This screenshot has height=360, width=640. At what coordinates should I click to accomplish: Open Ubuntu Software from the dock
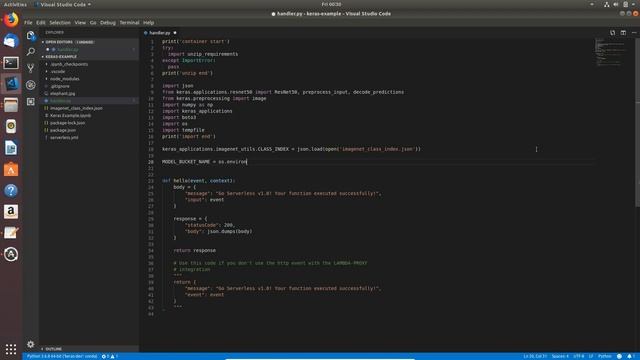11,169
